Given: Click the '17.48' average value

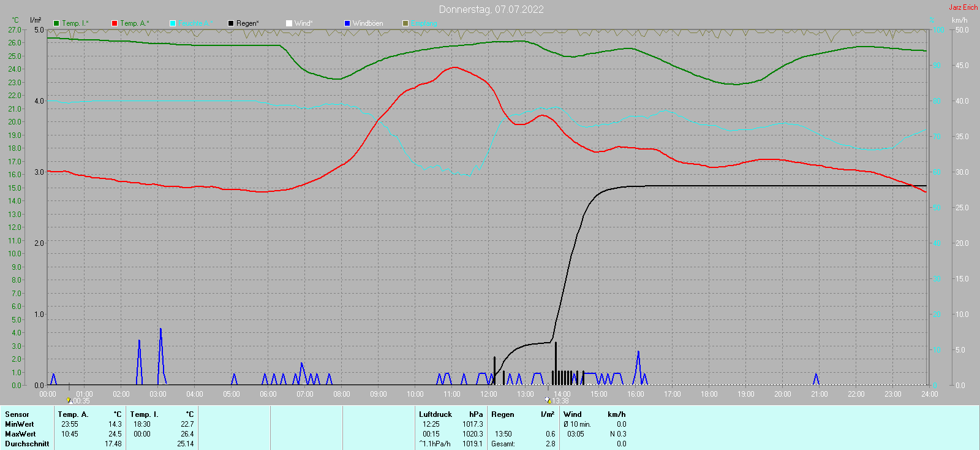Looking at the screenshot, I should pyautogui.click(x=113, y=444).
